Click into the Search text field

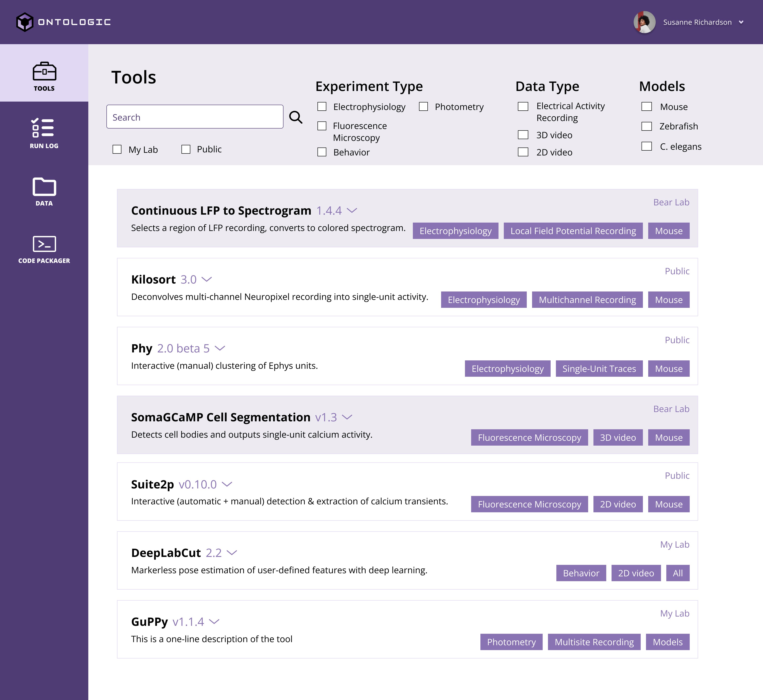point(195,117)
